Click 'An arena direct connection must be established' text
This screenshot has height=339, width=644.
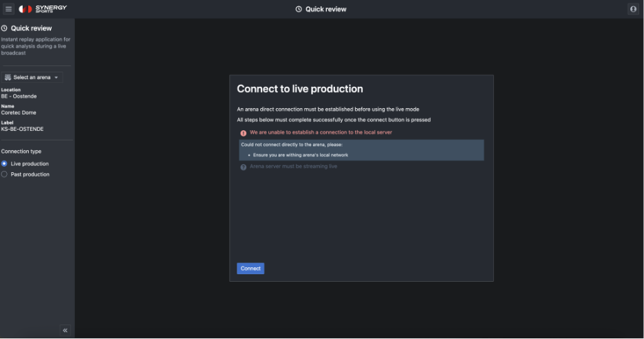[328, 110]
